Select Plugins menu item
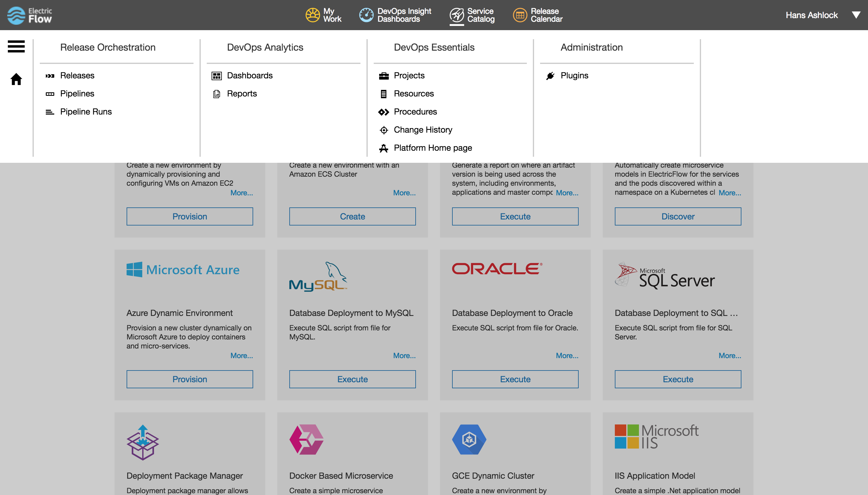This screenshot has height=495, width=868. (574, 75)
